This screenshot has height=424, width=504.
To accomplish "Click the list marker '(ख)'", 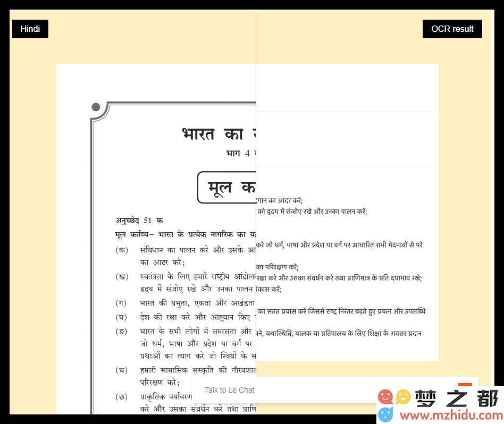I will (122, 277).
